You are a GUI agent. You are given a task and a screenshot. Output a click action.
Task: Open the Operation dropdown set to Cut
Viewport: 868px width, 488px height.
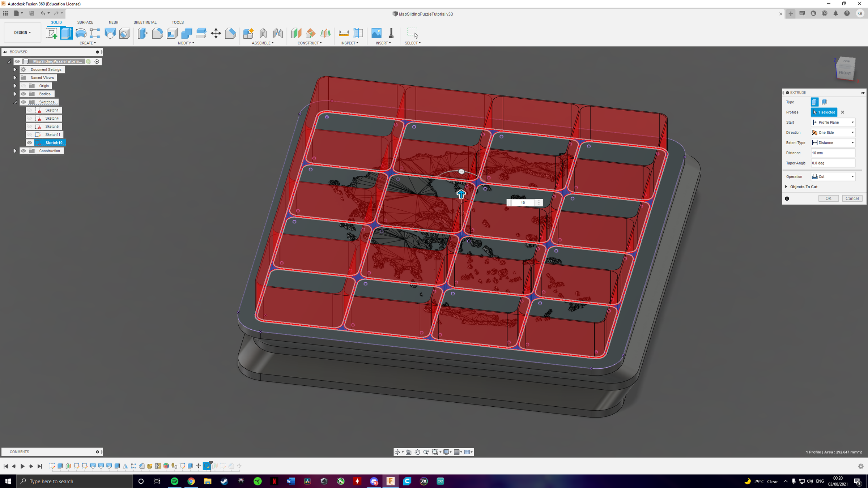click(833, 176)
